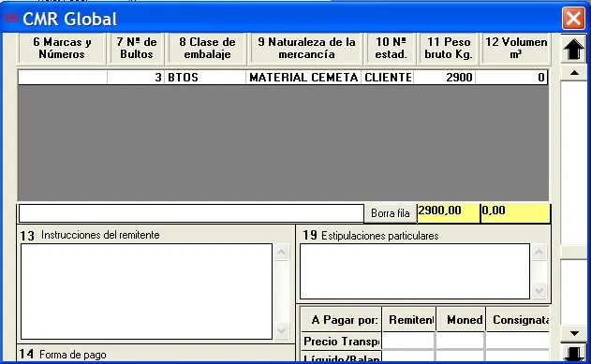Click the Borra fila button
591x364 pixels.
[391, 213]
